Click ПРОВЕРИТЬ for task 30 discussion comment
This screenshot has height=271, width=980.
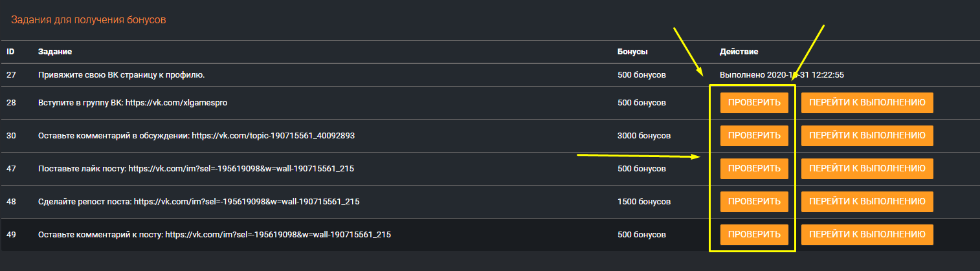pos(754,136)
